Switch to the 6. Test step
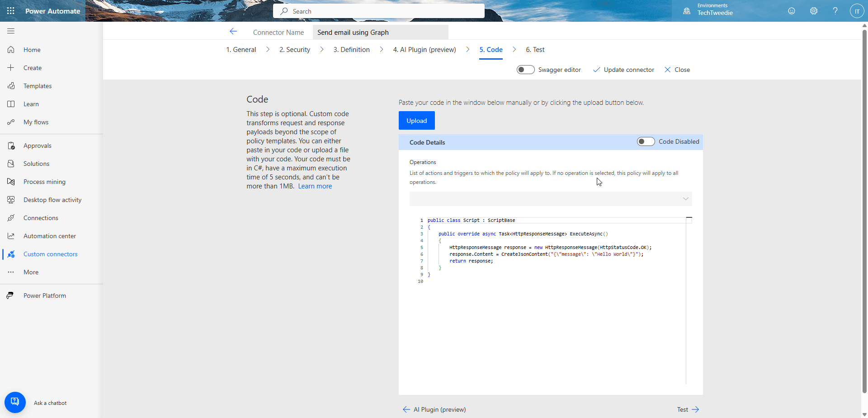This screenshot has width=868, height=418. (x=535, y=50)
